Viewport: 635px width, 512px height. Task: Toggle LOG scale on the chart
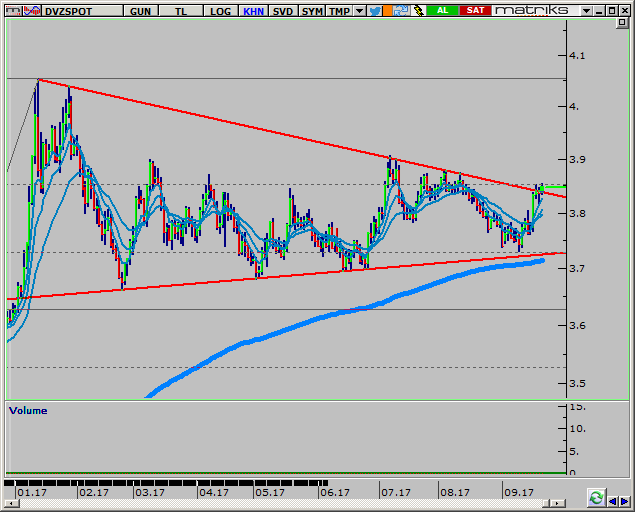coord(220,11)
